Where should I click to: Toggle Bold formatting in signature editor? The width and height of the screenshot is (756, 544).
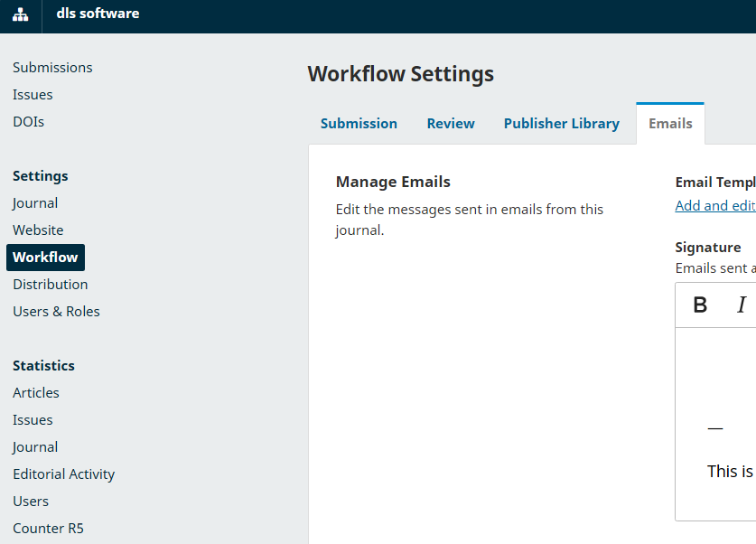(x=700, y=305)
